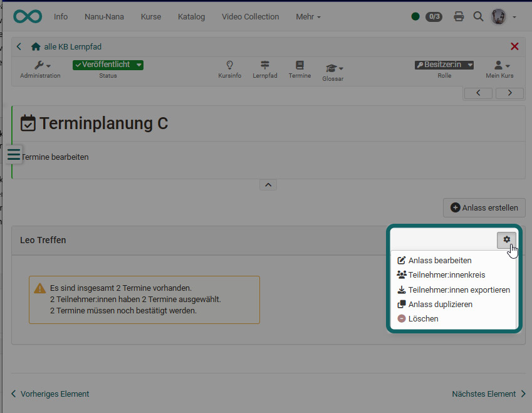Open the course menu hamburger toggle

click(14, 154)
